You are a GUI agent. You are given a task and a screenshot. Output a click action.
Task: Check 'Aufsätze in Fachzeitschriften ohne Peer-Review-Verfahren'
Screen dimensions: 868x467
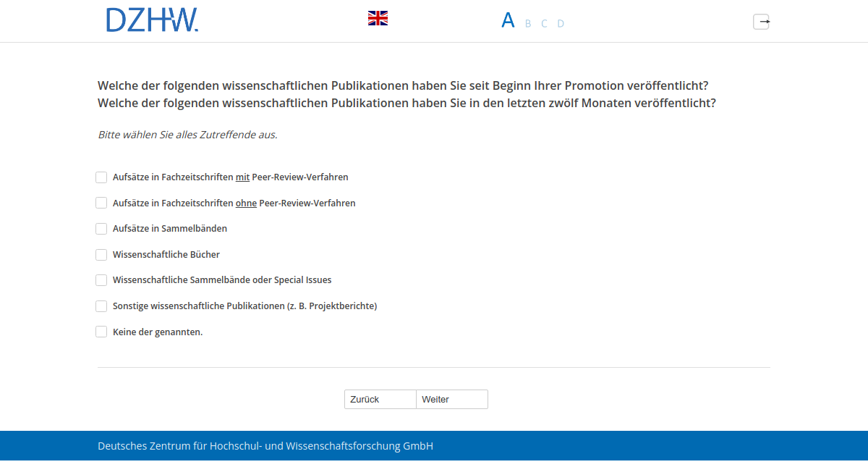point(101,203)
